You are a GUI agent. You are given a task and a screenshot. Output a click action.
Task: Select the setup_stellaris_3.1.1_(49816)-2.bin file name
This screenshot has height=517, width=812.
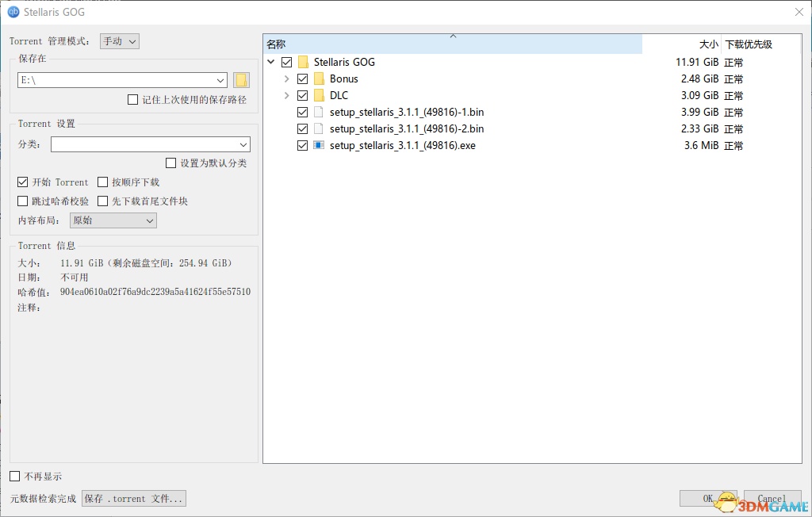[x=407, y=128]
